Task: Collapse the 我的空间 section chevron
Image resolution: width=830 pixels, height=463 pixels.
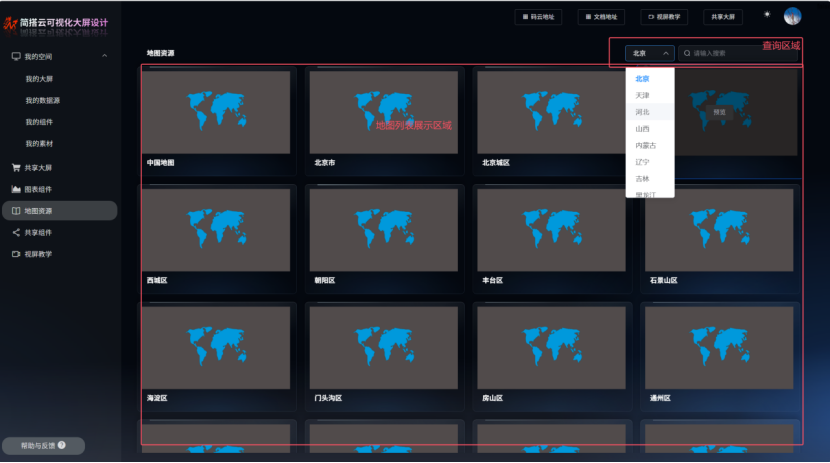Action: click(x=105, y=56)
